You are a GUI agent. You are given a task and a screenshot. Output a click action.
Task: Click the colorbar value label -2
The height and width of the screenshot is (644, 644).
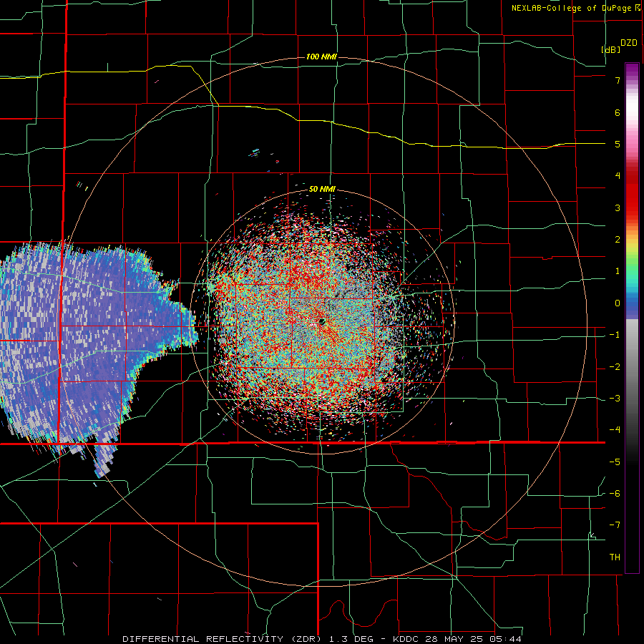(615, 367)
